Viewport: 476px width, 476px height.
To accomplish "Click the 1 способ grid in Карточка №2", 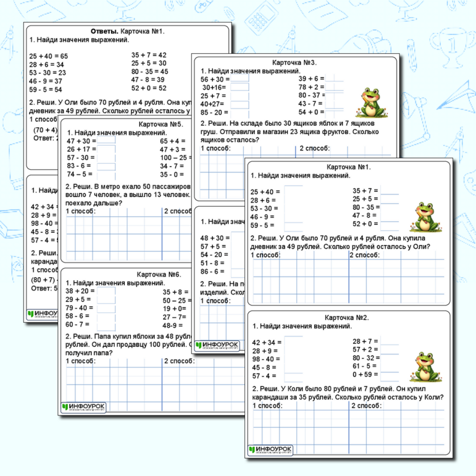I will pos(301,426).
